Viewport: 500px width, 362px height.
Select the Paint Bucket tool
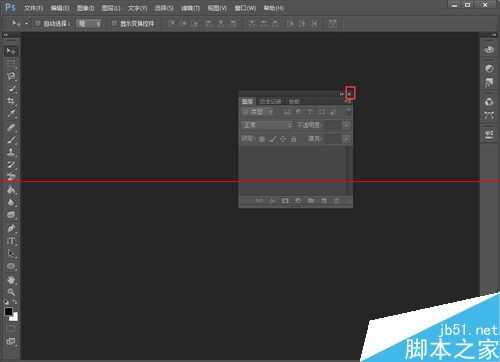(x=11, y=190)
